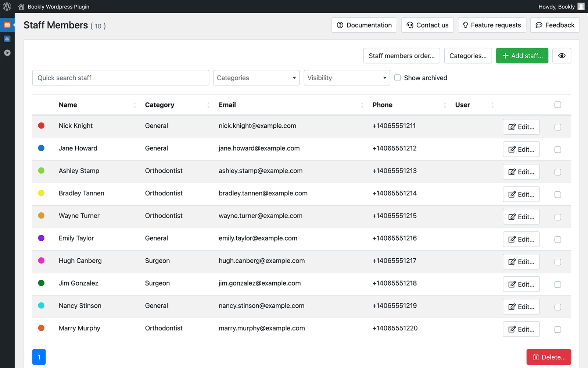The height and width of the screenshot is (368, 588).
Task: Open Documentation via the question mark icon
Action: click(x=340, y=25)
